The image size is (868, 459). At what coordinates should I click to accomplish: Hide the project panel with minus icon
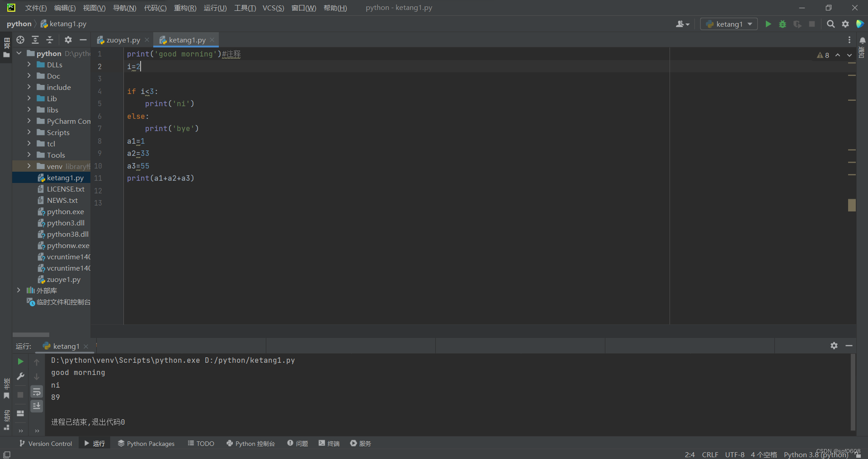coord(83,40)
